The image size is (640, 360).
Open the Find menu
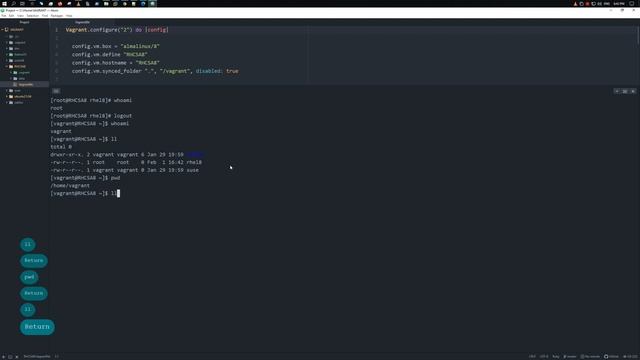click(x=45, y=16)
